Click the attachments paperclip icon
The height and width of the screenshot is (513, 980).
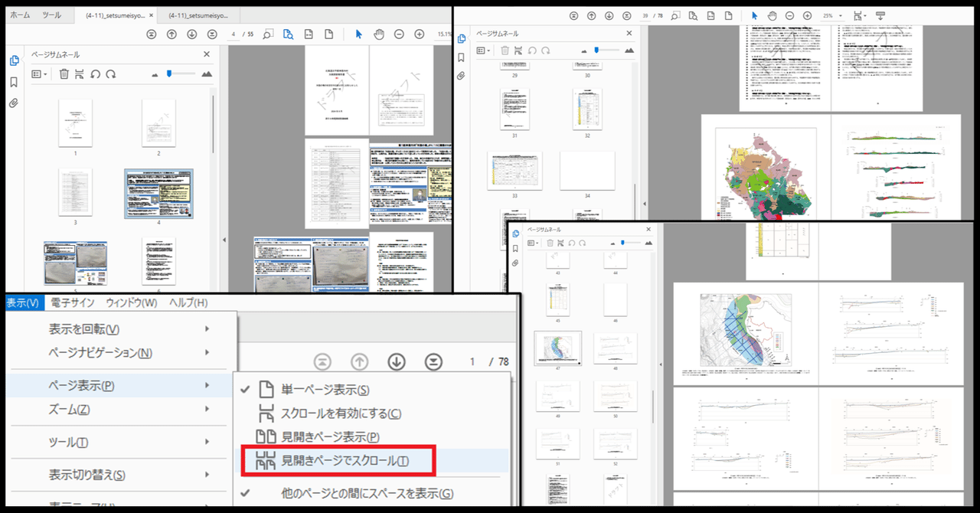pyautogui.click(x=13, y=102)
